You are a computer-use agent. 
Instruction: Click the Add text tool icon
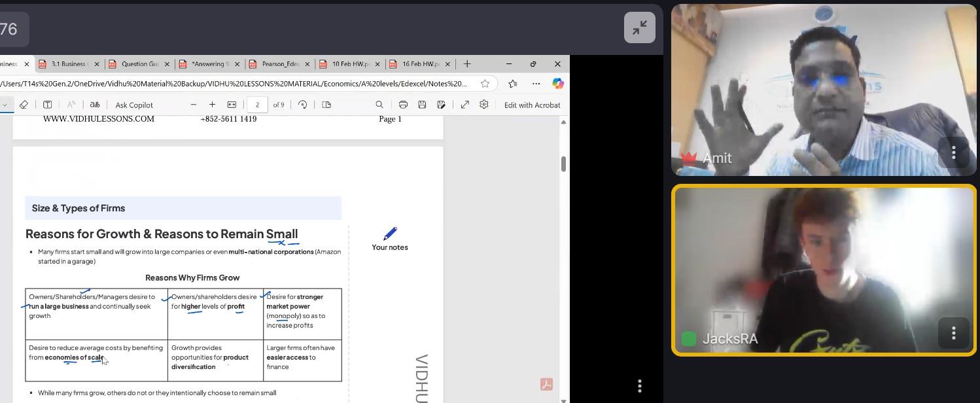point(48,105)
